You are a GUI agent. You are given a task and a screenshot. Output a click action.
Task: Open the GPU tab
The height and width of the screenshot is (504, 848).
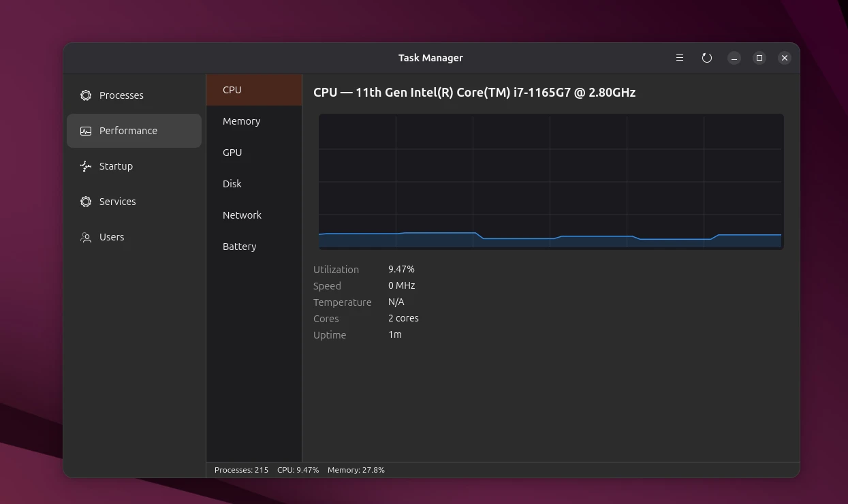point(232,152)
